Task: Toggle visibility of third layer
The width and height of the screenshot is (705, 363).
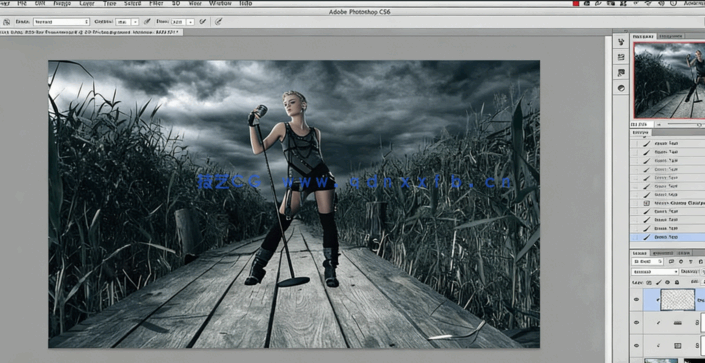Action: point(636,345)
